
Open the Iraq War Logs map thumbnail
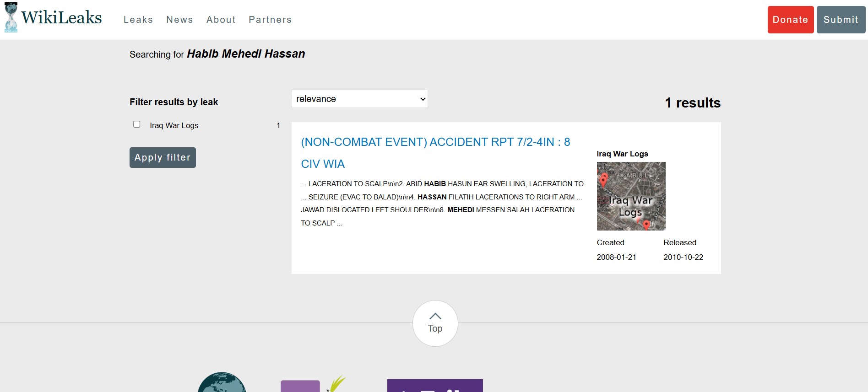(x=631, y=196)
